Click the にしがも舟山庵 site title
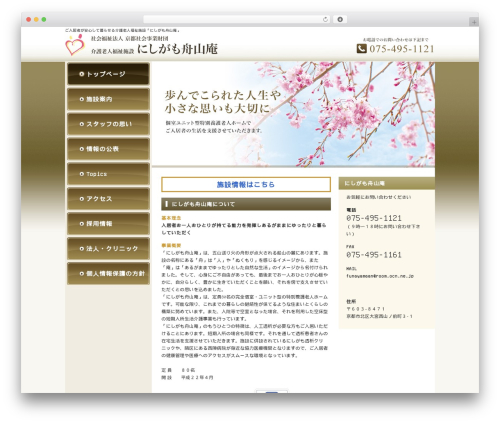This screenshot has width=500, height=423. (177, 49)
